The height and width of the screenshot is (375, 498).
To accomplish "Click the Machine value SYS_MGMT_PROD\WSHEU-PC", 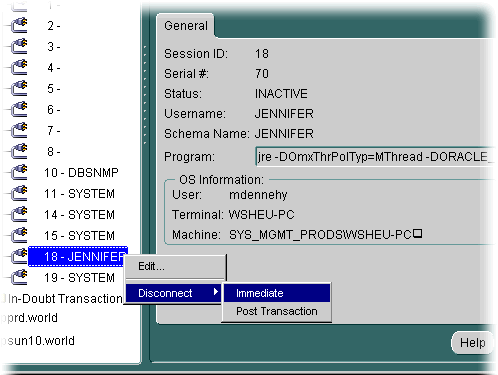I will [x=325, y=235].
